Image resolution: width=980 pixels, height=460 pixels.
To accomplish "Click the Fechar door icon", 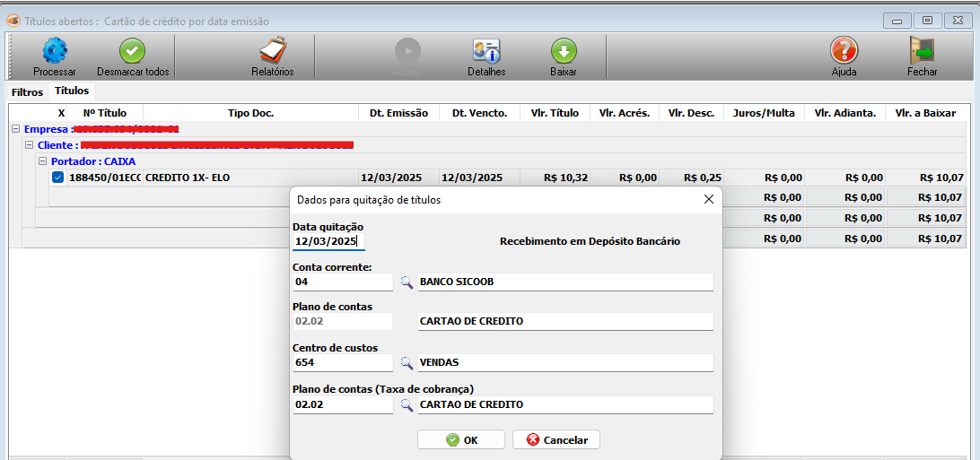I will click(x=922, y=51).
